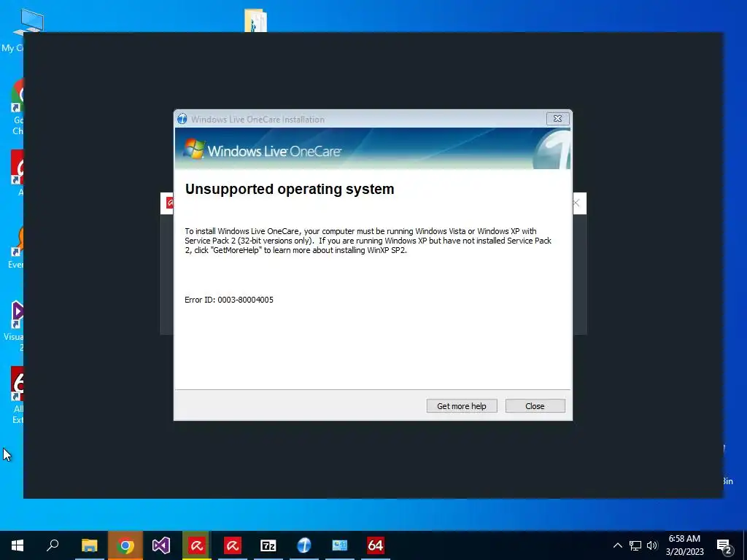Open the volume control tray icon
Image resolution: width=747 pixels, height=560 pixels.
pyautogui.click(x=652, y=545)
